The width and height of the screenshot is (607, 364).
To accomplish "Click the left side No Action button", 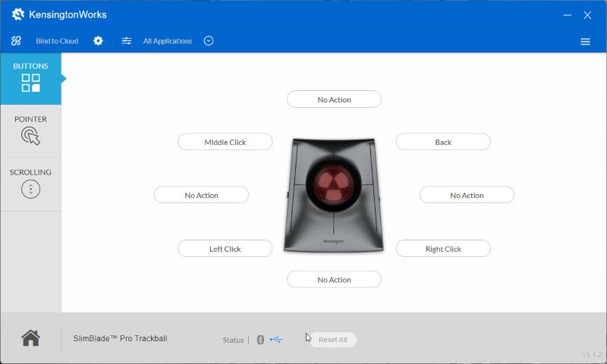I will click(201, 195).
